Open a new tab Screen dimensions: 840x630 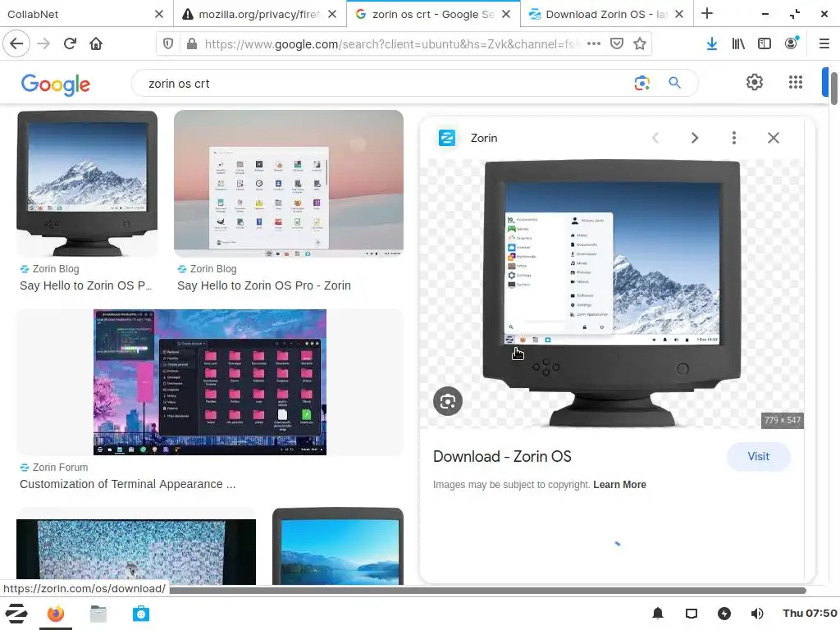coord(707,14)
